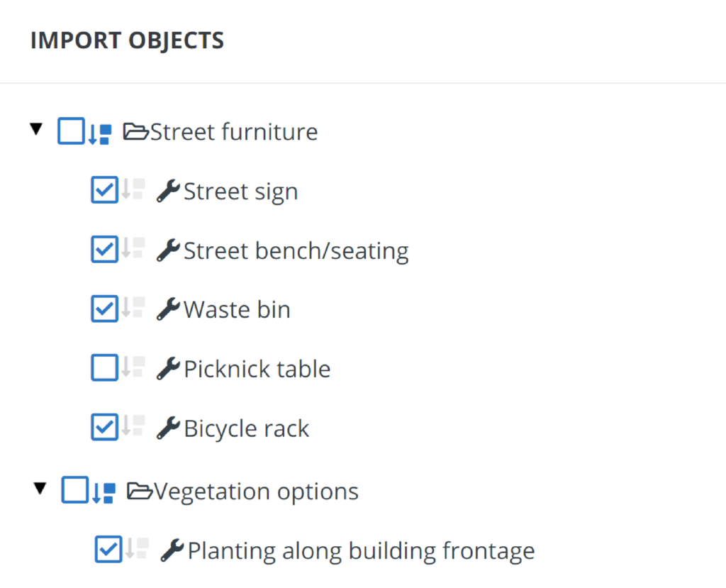Uncheck the Bicycle rack checkbox
The width and height of the screenshot is (726, 588).
pos(105,427)
